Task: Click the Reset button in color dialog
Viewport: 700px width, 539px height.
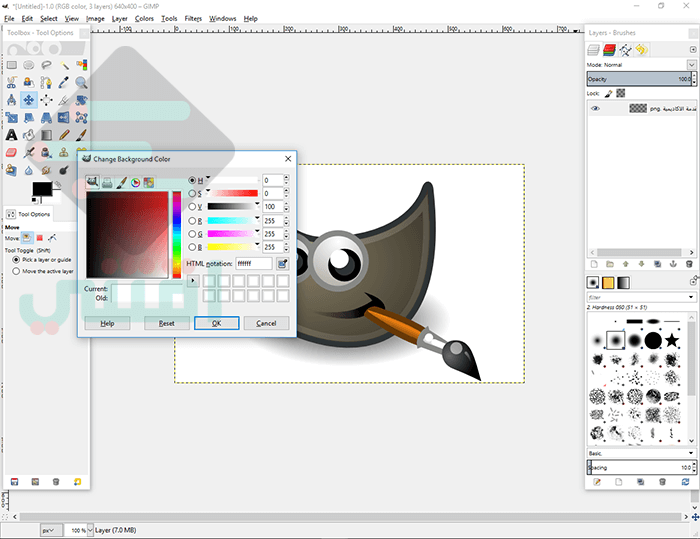Action: click(167, 323)
